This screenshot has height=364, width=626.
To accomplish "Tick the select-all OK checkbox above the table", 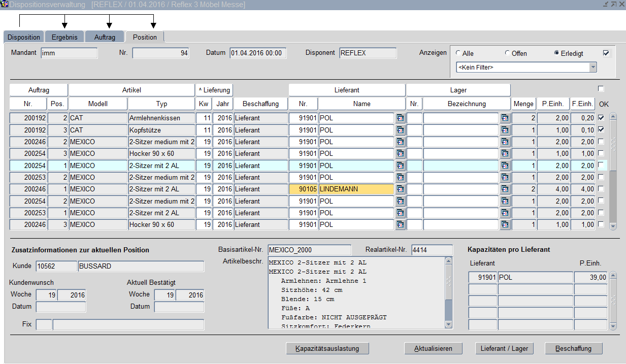I will [x=601, y=89].
